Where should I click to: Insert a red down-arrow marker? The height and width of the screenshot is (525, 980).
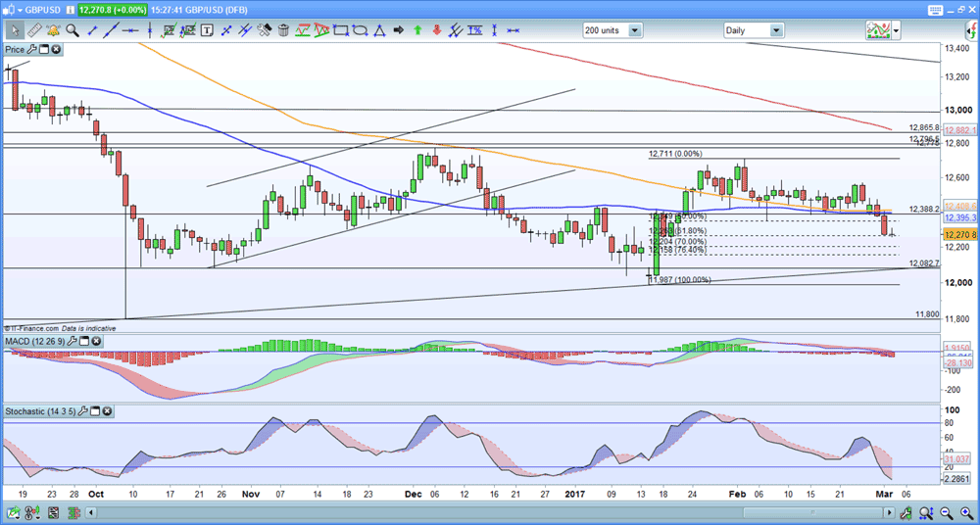click(x=437, y=29)
